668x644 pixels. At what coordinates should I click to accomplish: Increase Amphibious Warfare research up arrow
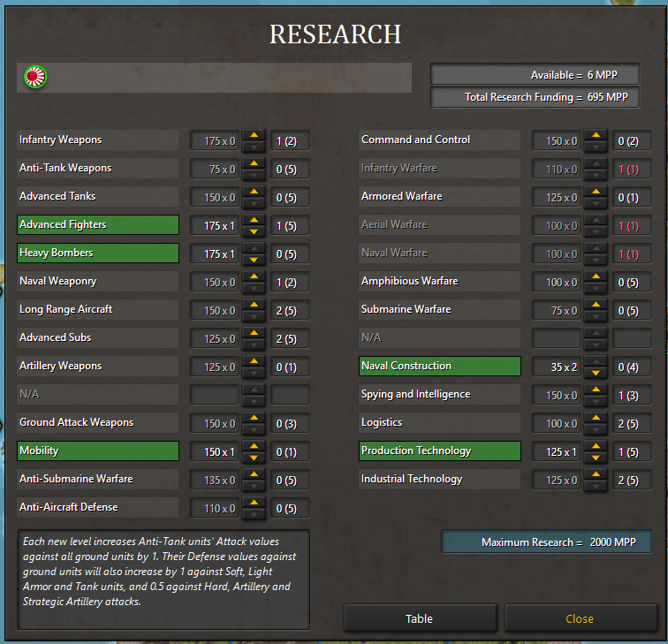pos(596,276)
